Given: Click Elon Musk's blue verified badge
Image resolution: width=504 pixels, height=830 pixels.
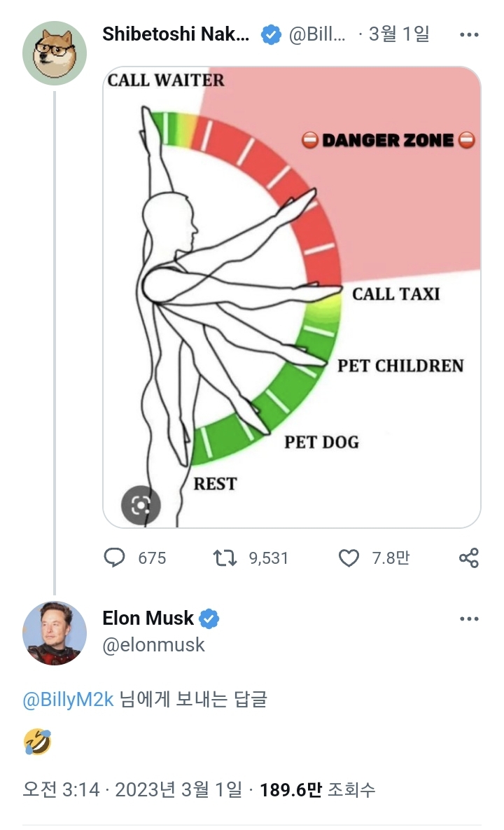Looking at the screenshot, I should pyautogui.click(x=209, y=618).
